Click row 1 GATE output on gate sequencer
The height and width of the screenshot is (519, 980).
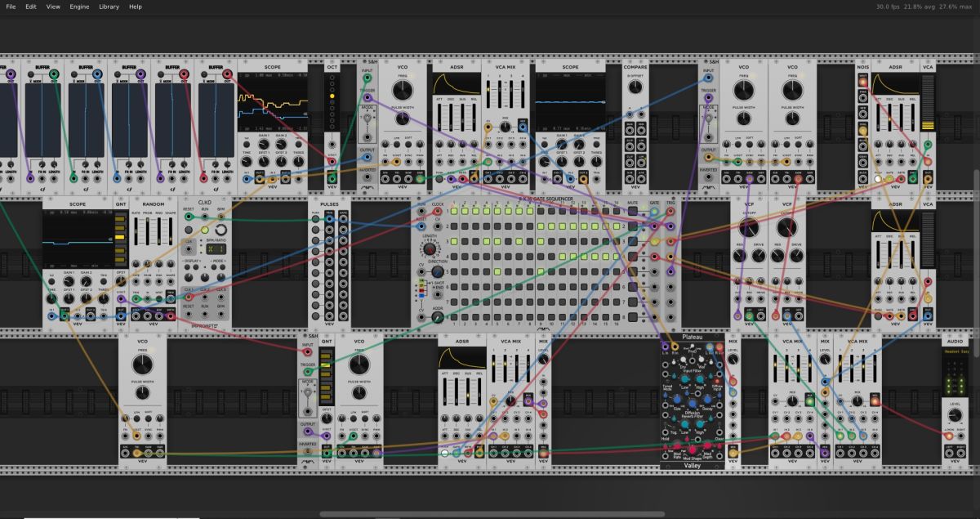pyautogui.click(x=654, y=211)
